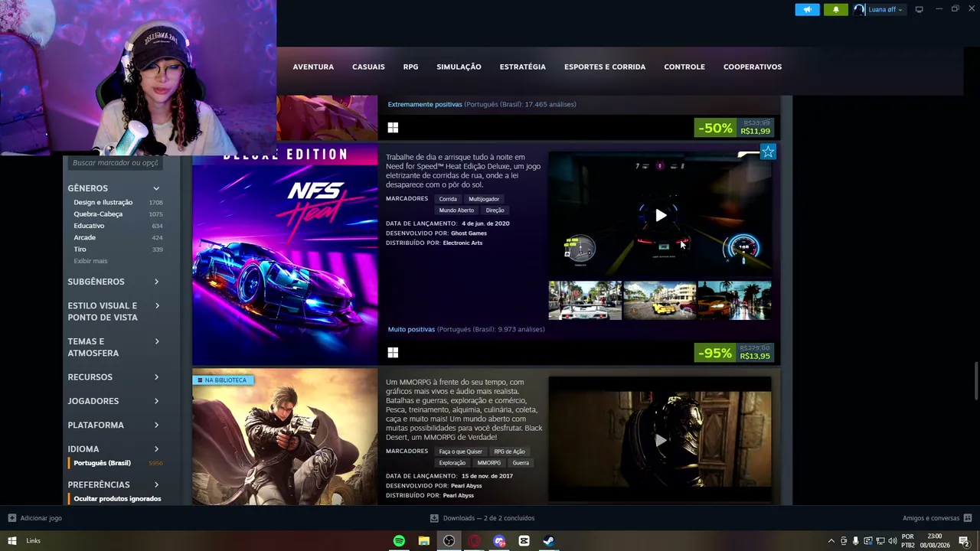Open Ghost Games developer link
Image resolution: width=980 pixels, height=551 pixels.
[x=469, y=233]
